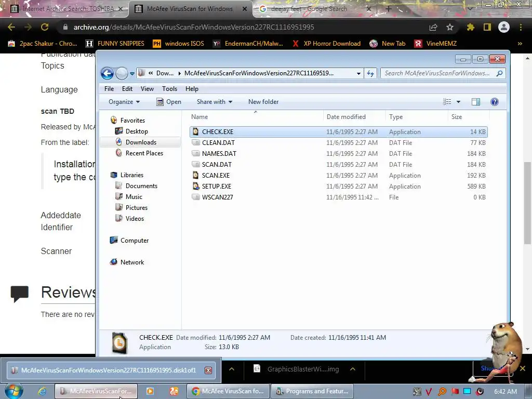Select Downloads in navigation pane
Viewport: 532px width, 399px height.
tap(136, 142)
